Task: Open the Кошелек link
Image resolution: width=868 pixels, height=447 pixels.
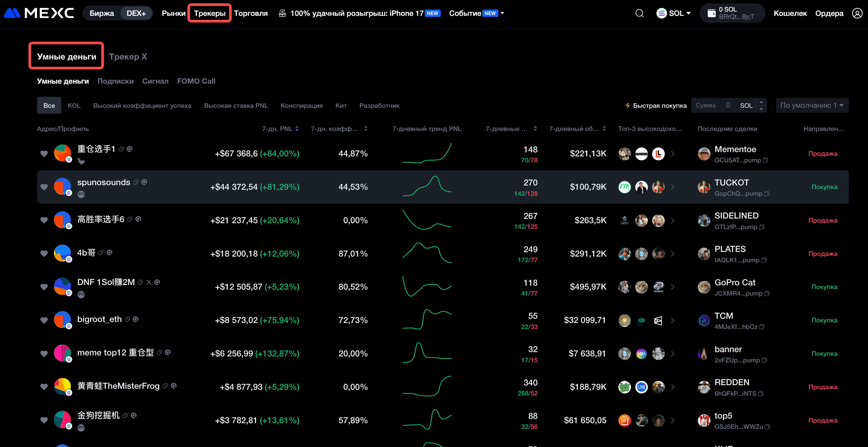Action: (x=790, y=14)
